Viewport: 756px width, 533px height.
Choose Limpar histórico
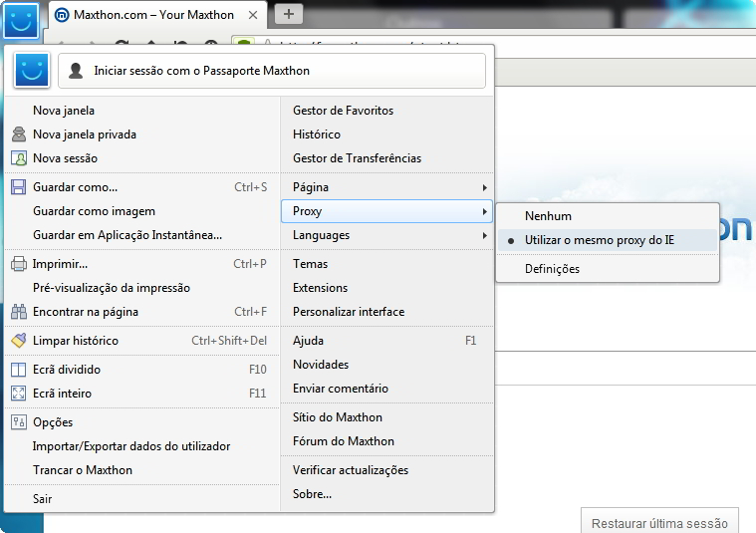click(142, 341)
